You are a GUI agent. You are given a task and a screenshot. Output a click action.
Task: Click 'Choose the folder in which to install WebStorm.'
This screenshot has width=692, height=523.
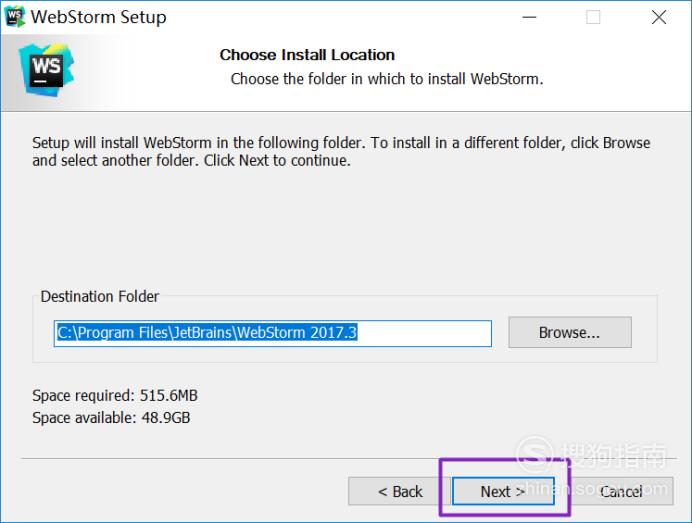click(x=387, y=79)
